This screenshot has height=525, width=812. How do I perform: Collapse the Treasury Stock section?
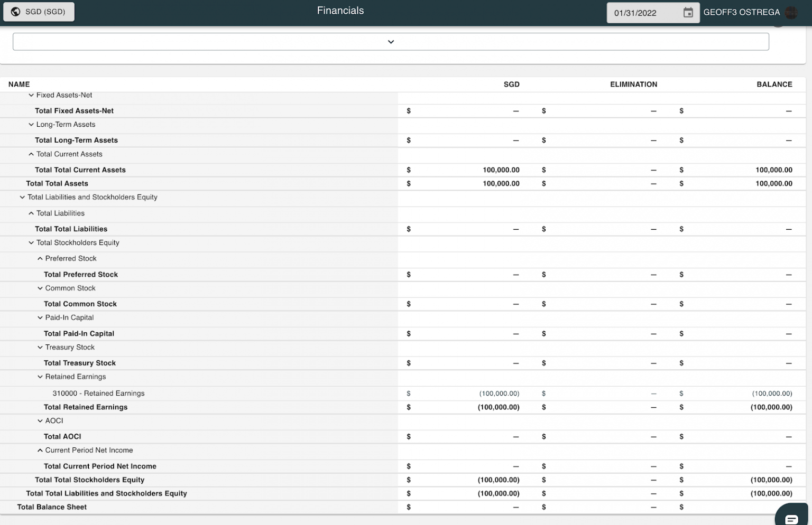tap(40, 348)
